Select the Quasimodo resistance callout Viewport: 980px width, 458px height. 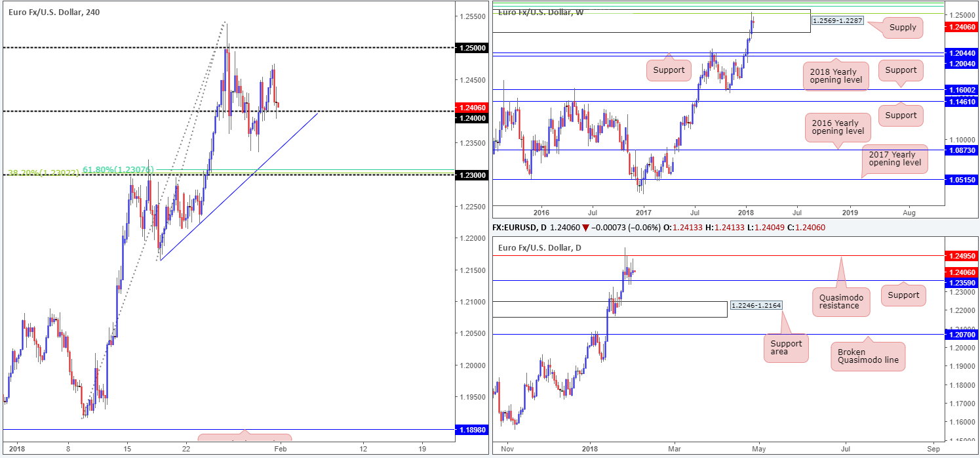(x=841, y=301)
